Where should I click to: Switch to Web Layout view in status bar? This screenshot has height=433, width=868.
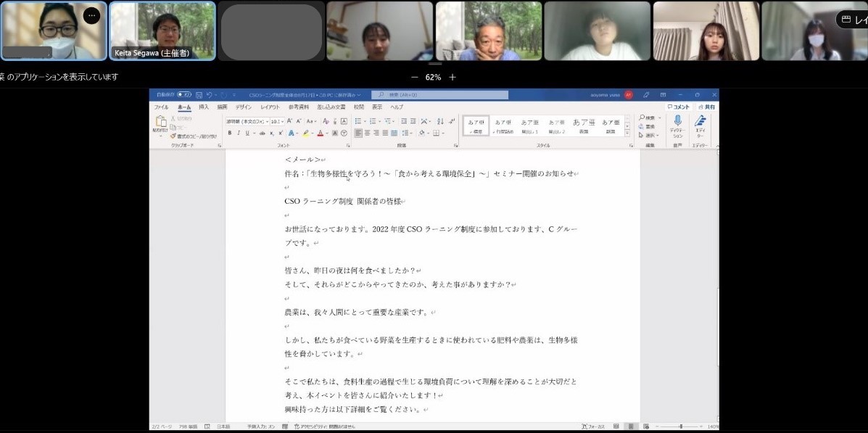tap(645, 426)
